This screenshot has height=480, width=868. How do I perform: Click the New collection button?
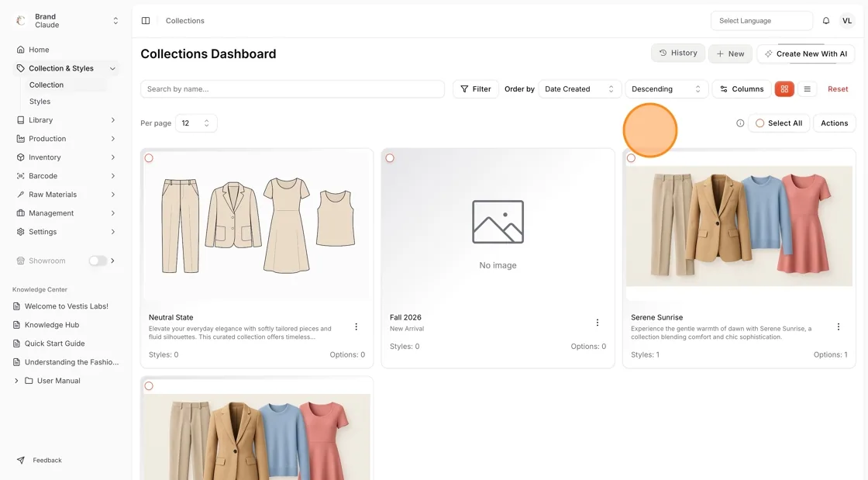[730, 54]
